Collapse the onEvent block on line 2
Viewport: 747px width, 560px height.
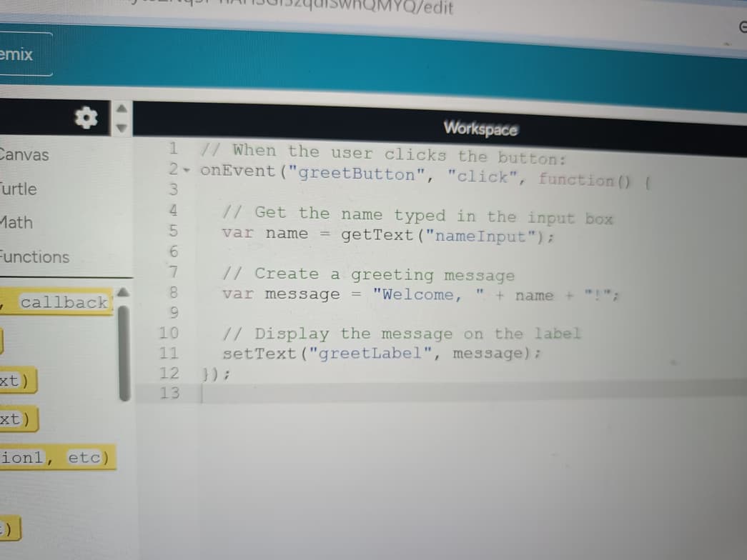186,173
